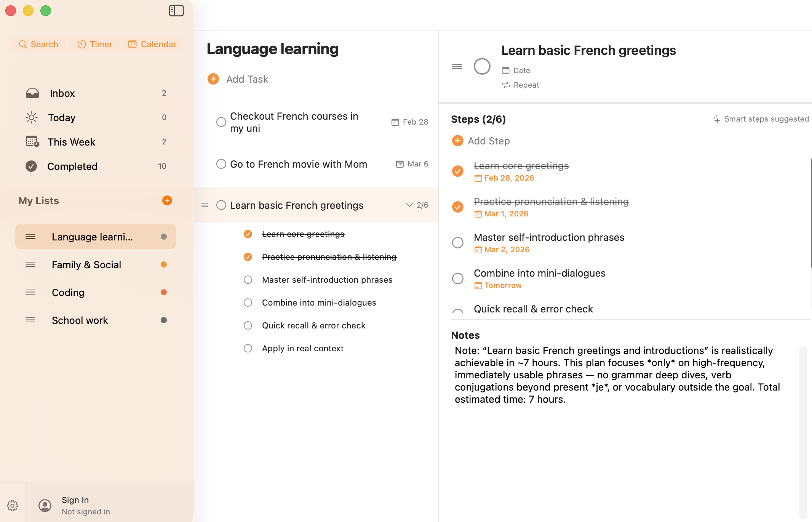812x522 pixels.
Task: Check off Go to French movie with Mom
Action: [x=221, y=164]
